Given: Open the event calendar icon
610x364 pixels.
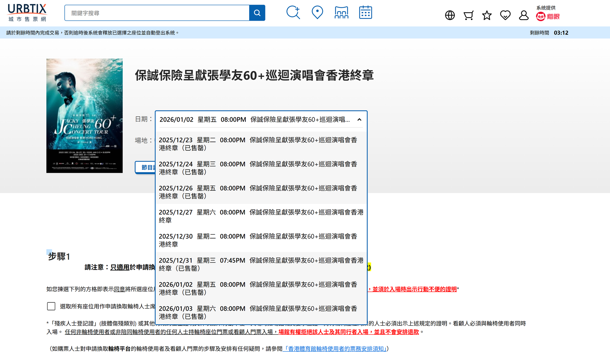Looking at the screenshot, I should click(x=365, y=12).
